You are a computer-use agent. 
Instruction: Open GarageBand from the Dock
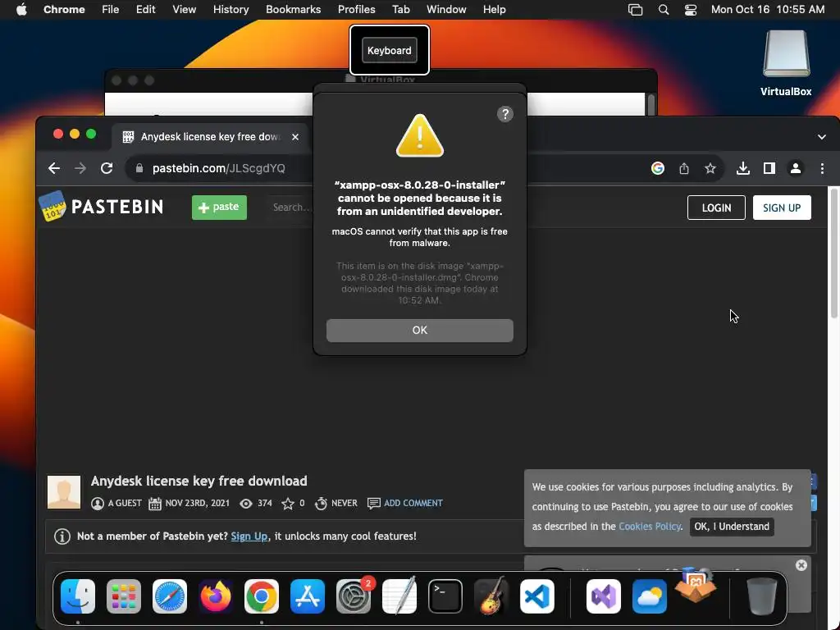coord(491,596)
